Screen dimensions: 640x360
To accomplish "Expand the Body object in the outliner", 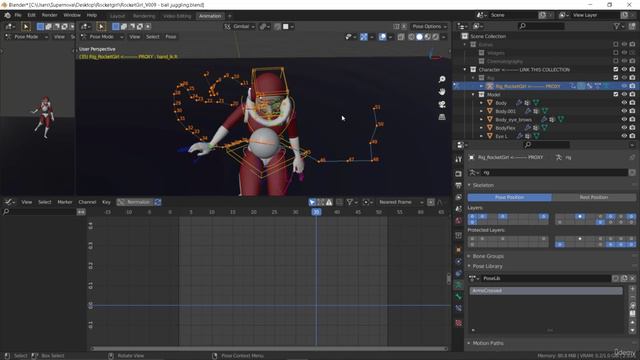I will [x=481, y=103].
